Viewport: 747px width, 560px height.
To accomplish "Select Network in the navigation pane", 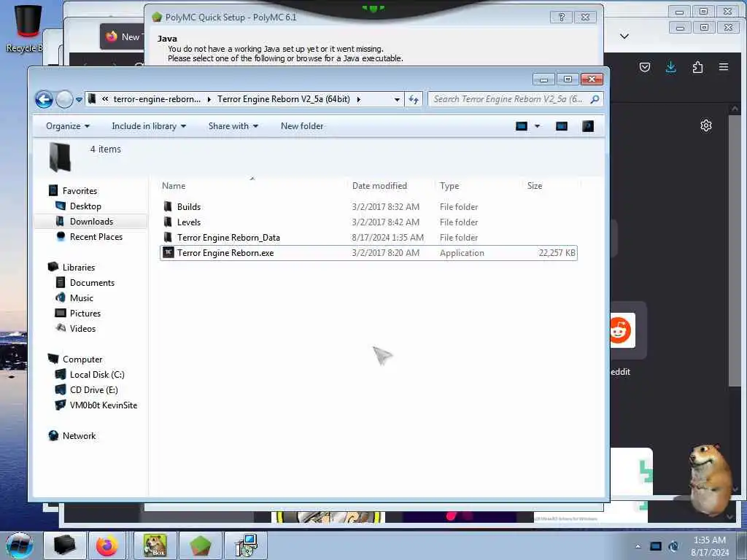I will (72, 436).
